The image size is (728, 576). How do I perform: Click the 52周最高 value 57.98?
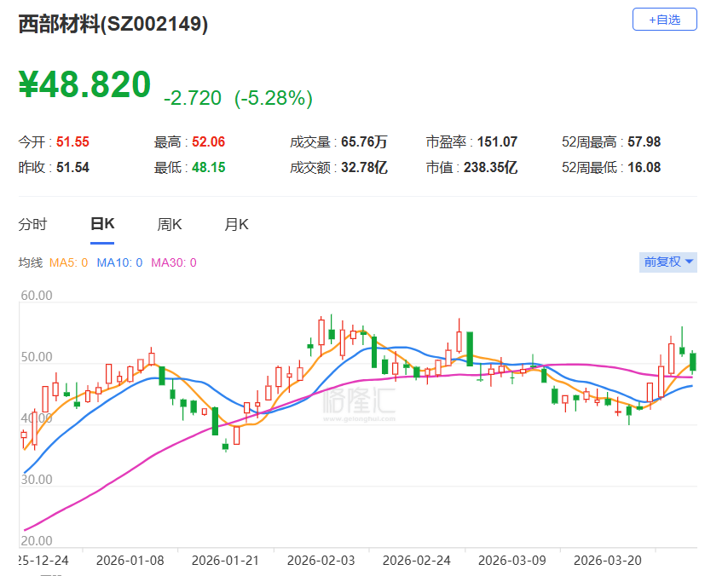coord(644,142)
